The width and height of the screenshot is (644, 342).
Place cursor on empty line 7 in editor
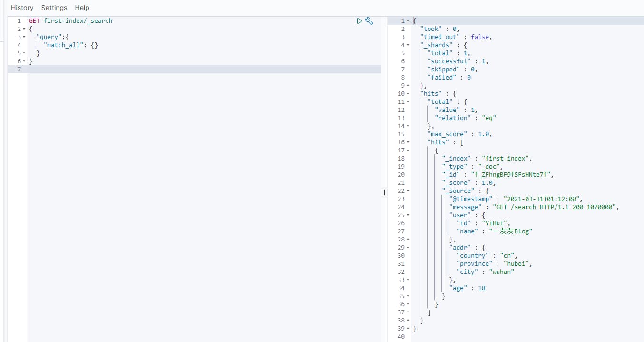(190, 70)
